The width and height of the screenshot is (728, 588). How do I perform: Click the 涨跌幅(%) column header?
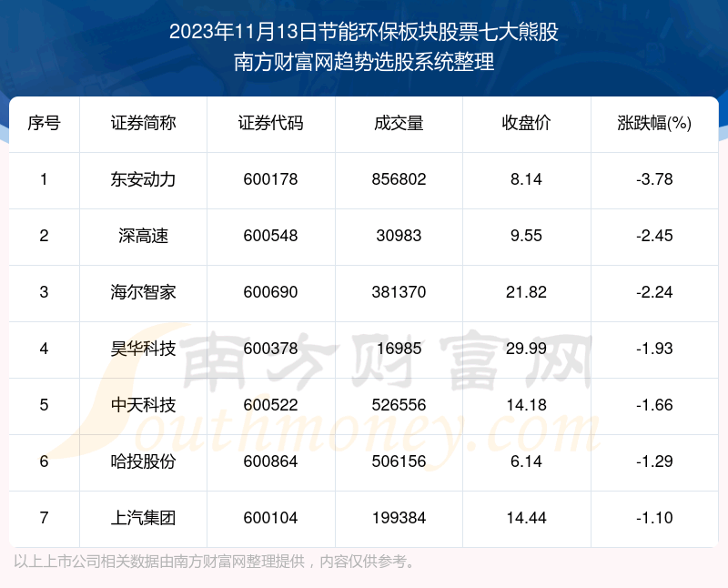click(654, 124)
